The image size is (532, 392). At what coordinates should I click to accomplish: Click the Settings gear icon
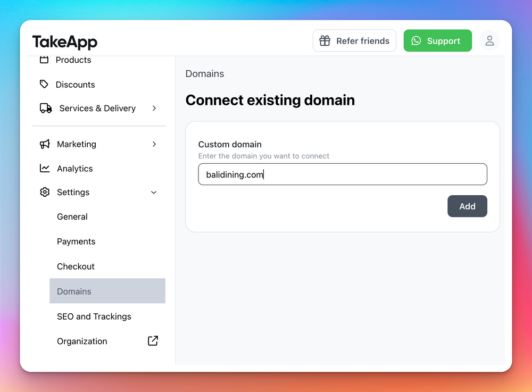(x=45, y=192)
